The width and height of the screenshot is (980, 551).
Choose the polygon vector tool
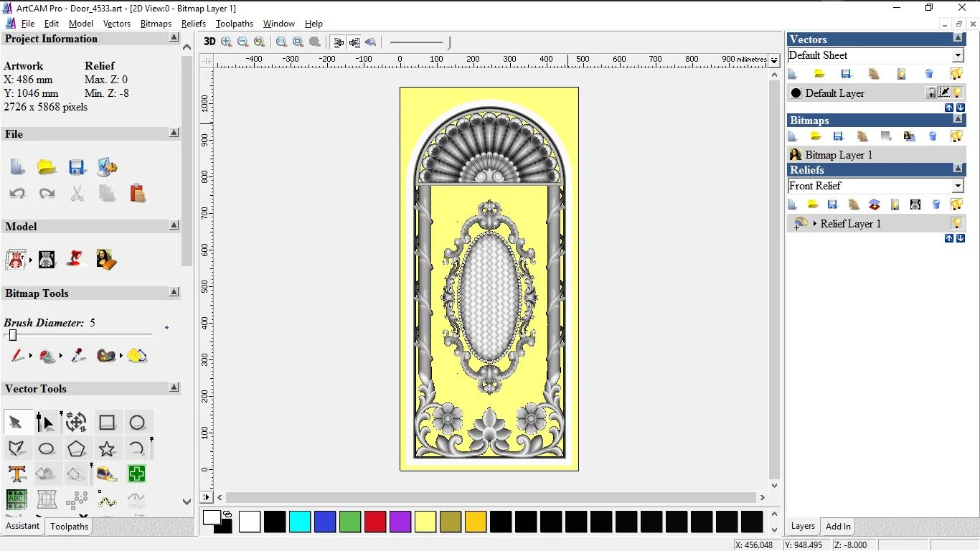pyautogui.click(x=77, y=449)
